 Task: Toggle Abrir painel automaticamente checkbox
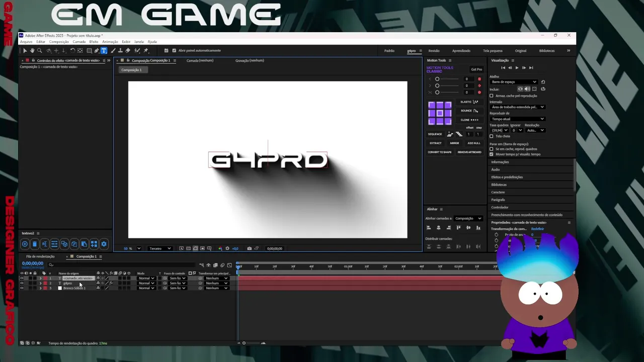pos(174,50)
